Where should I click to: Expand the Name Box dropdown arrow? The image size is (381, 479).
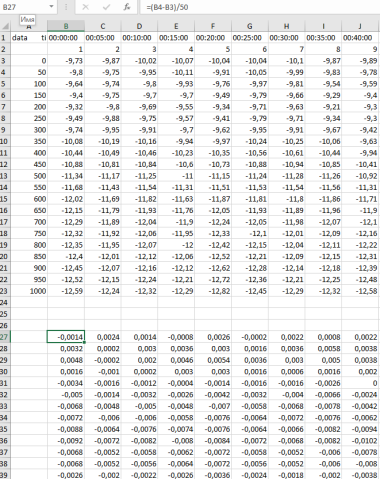51,6
